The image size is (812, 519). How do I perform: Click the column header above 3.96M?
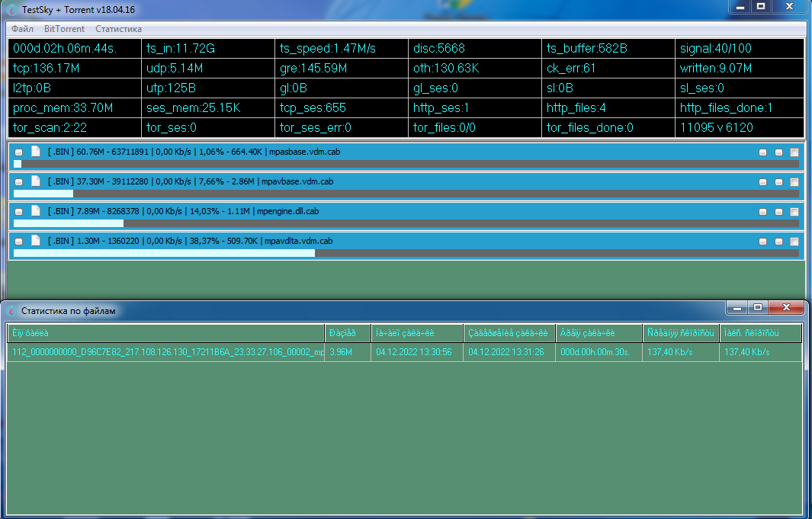point(348,333)
